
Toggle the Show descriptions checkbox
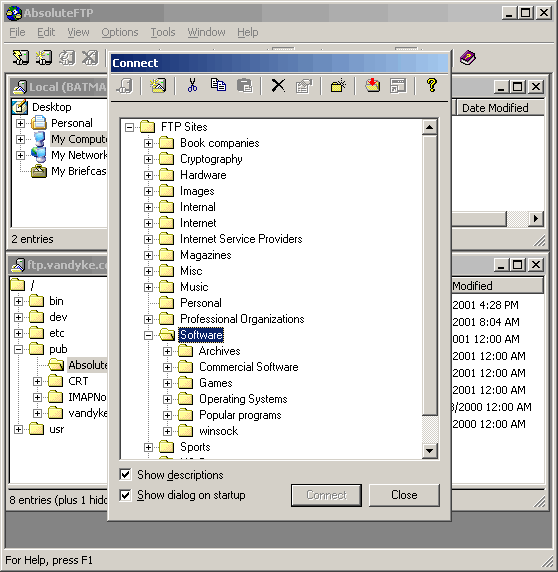pyautogui.click(x=125, y=475)
